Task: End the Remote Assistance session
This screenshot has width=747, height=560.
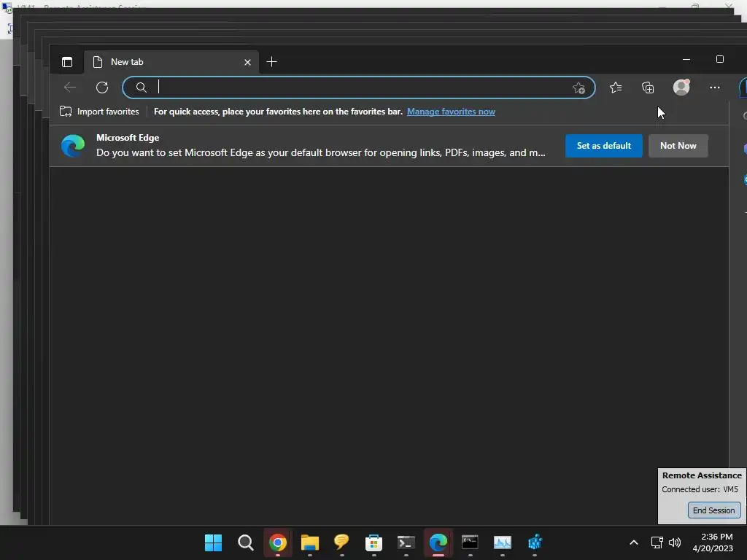Action: coord(713,510)
